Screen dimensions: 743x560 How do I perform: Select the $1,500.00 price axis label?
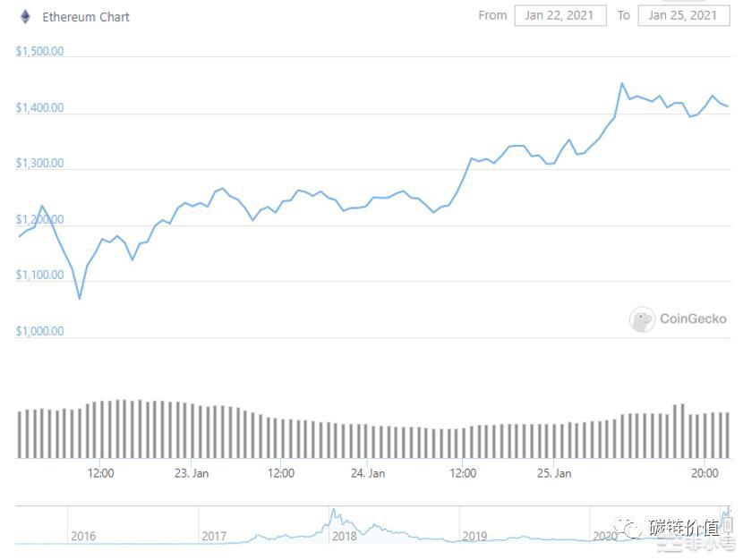coord(39,52)
